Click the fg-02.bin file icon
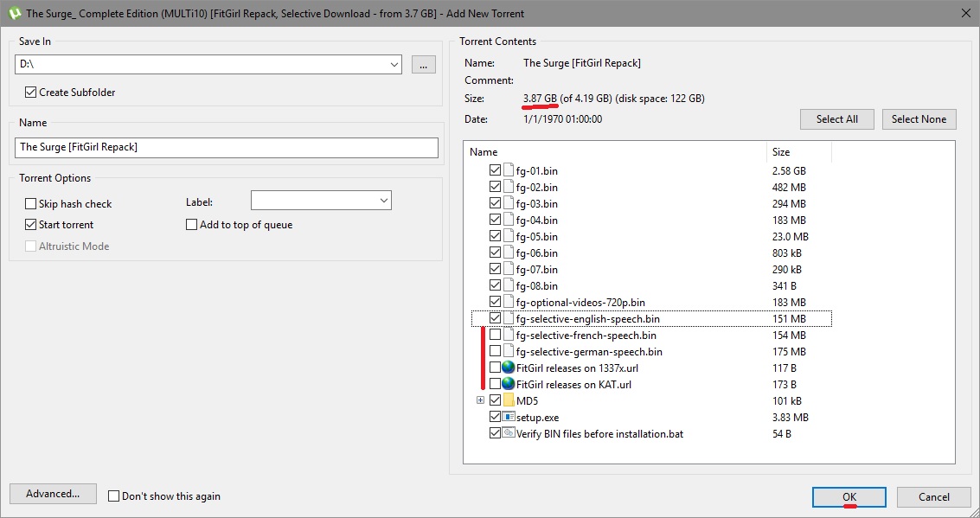 point(508,187)
